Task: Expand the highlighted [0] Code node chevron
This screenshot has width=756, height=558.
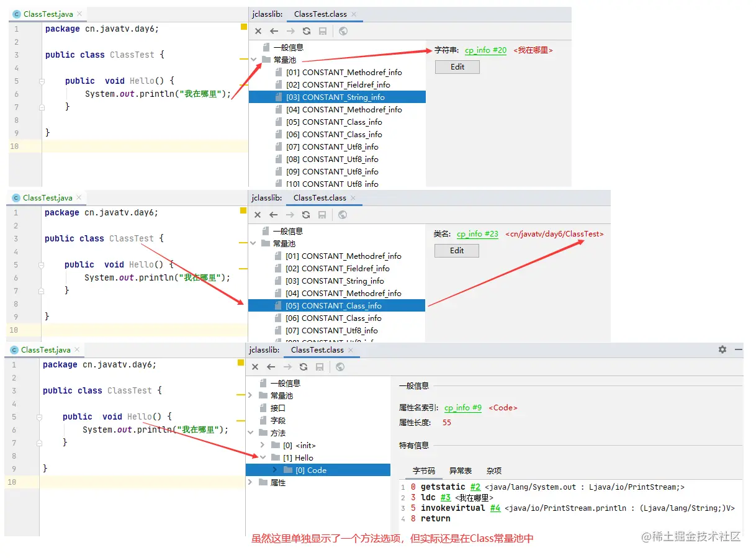Action: pyautogui.click(x=275, y=470)
